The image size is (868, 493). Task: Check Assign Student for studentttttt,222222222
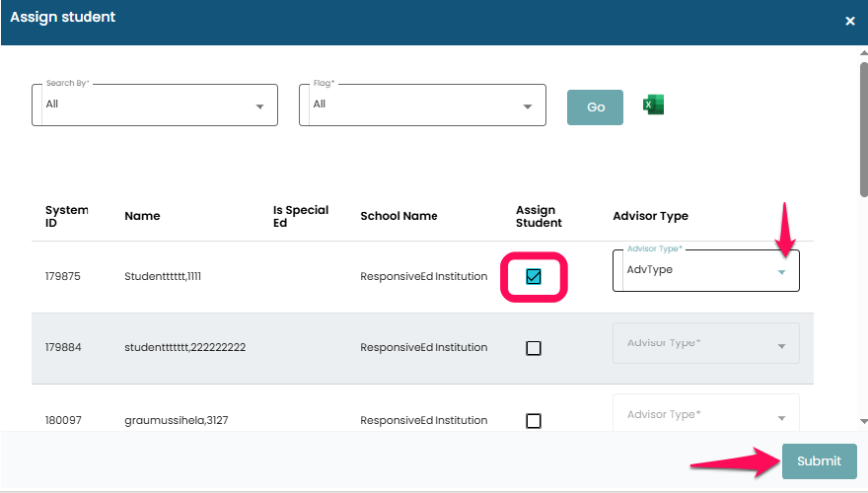[x=534, y=348]
